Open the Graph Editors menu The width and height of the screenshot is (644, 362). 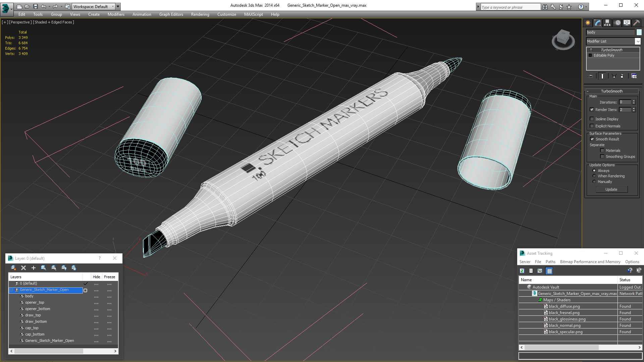[171, 14]
